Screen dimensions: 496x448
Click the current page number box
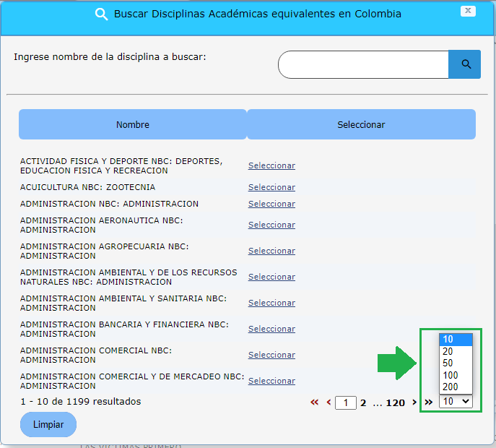click(346, 403)
